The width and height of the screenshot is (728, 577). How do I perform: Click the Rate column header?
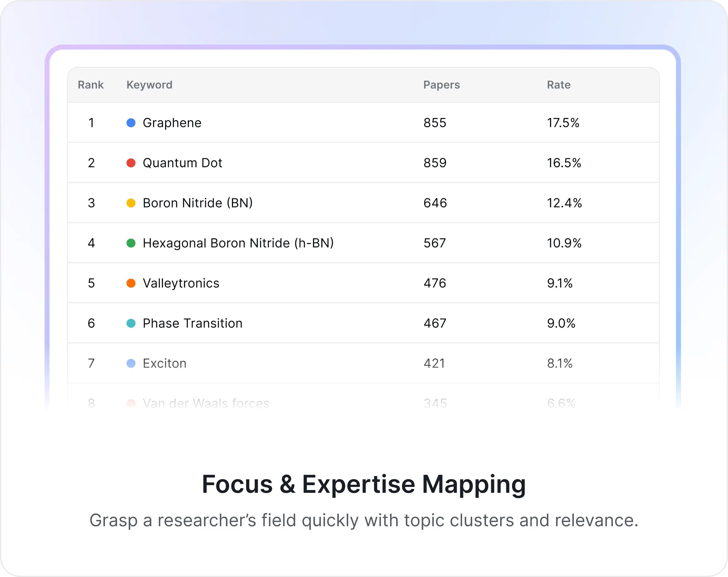coord(558,85)
